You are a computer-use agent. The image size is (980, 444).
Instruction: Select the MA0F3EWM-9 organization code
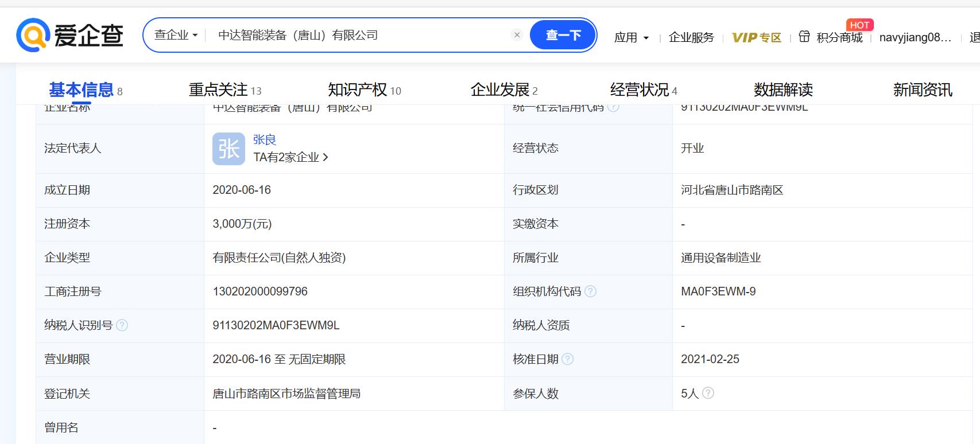coord(718,291)
